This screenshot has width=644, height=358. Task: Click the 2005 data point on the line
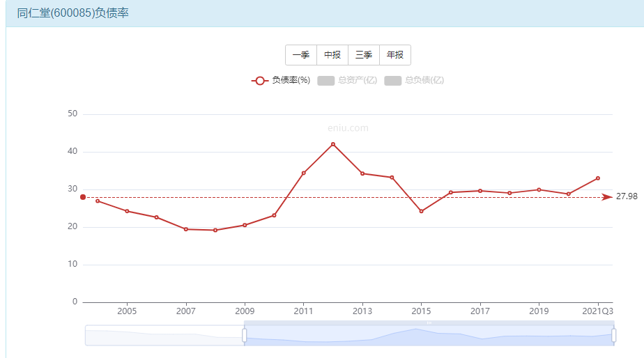pos(127,211)
